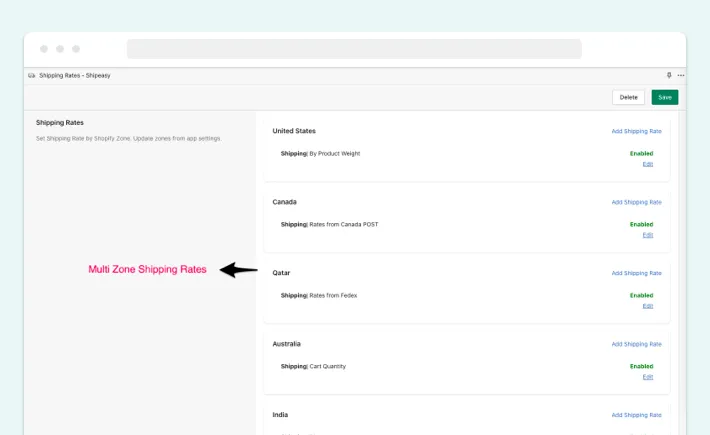Click the Shipping By Product Weight row
Screen dimensions: 710x435
point(320,153)
